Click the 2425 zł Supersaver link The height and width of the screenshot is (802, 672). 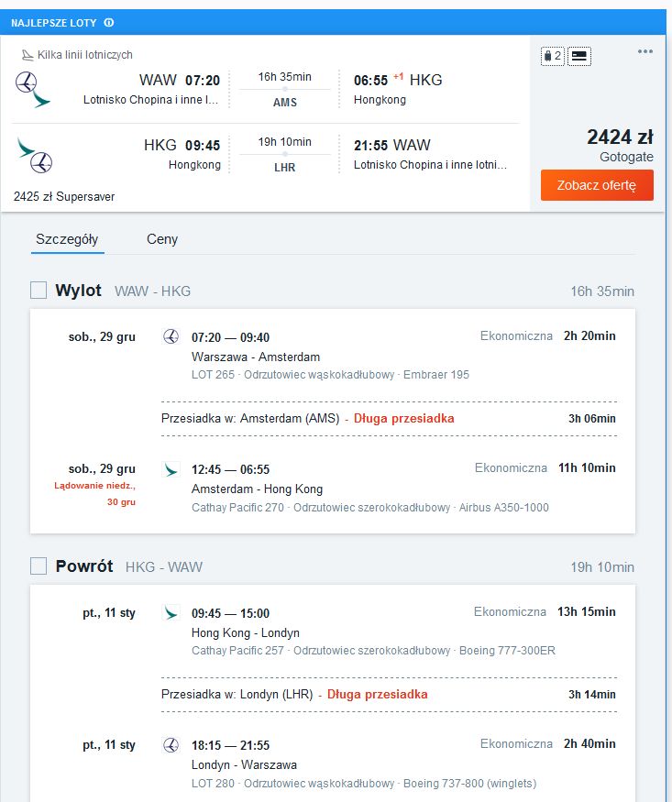(64, 197)
